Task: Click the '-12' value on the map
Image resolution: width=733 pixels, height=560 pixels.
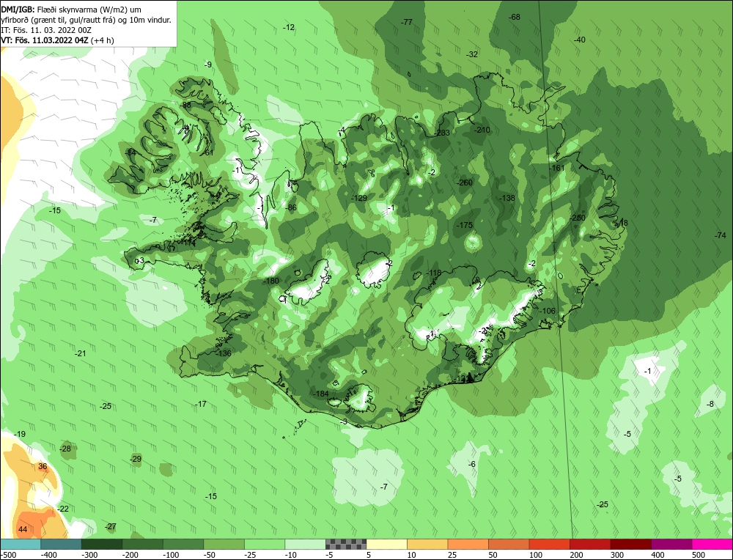Action: point(289,27)
